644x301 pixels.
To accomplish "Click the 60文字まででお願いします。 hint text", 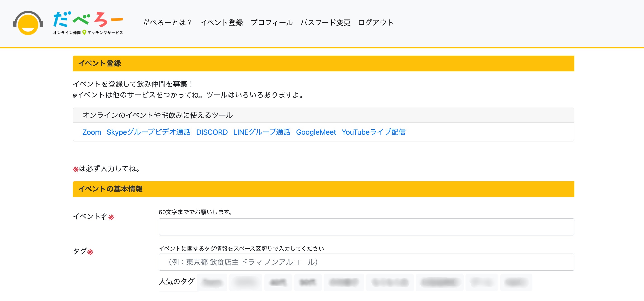I will coord(196,212).
